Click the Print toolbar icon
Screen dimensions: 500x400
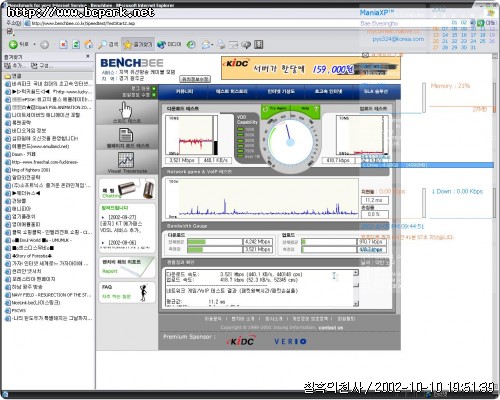[x=221, y=44]
